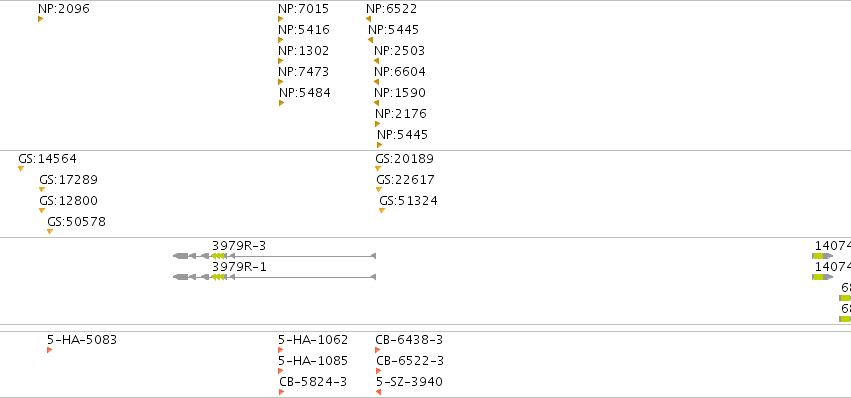Select the CB-6438-3 red arrow marker
This screenshot has height=398, width=851.
[378, 350]
